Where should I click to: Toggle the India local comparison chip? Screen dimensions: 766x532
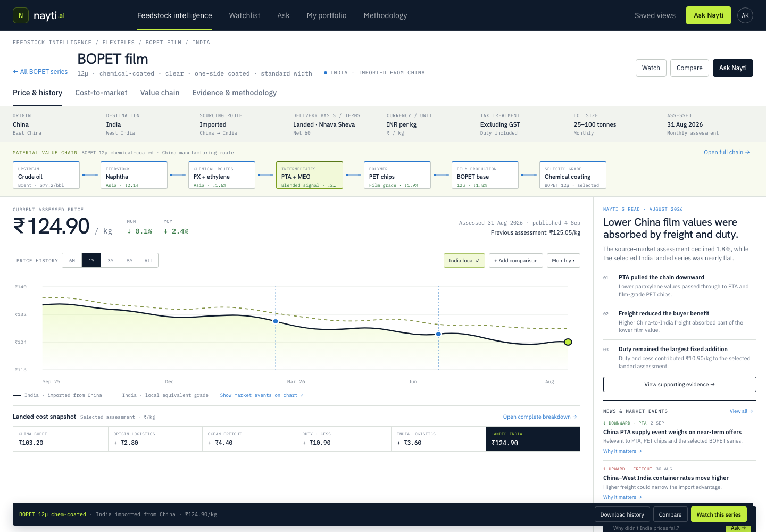pos(464,261)
